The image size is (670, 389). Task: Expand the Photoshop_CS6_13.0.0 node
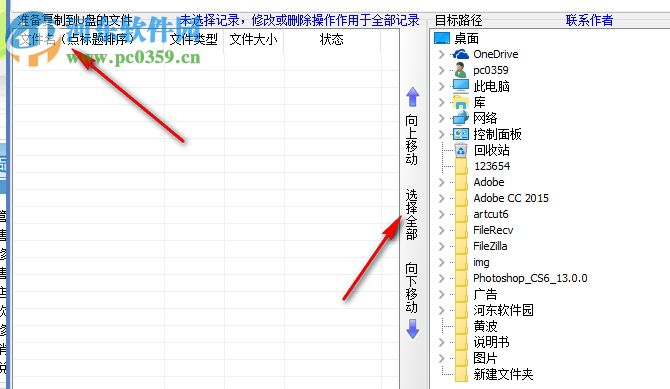click(441, 278)
